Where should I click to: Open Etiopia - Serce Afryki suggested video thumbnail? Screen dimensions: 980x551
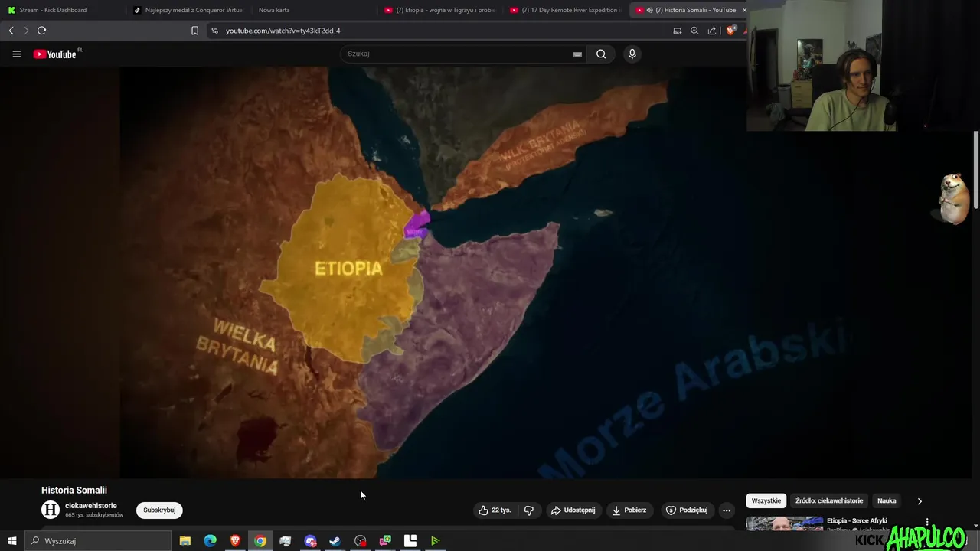785,524
